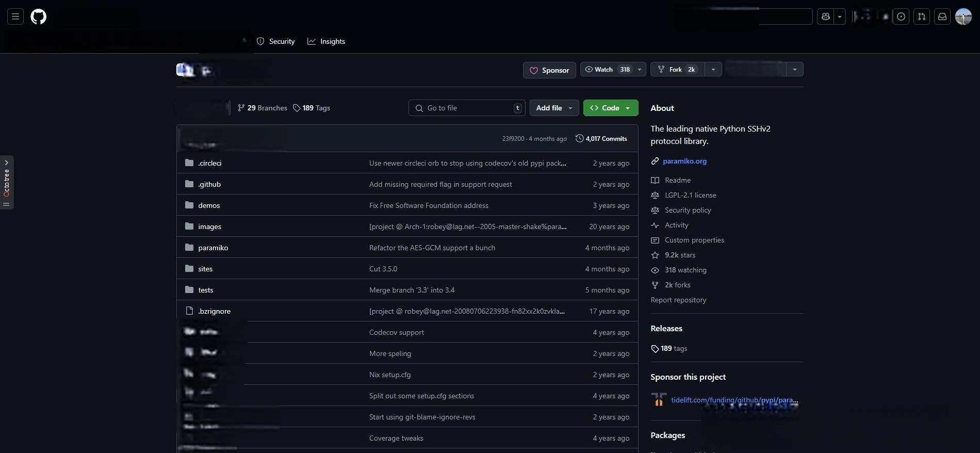The image size is (980, 453).
Task: Open commit 'Split out some setup.cfg sections'
Action: [421, 396]
